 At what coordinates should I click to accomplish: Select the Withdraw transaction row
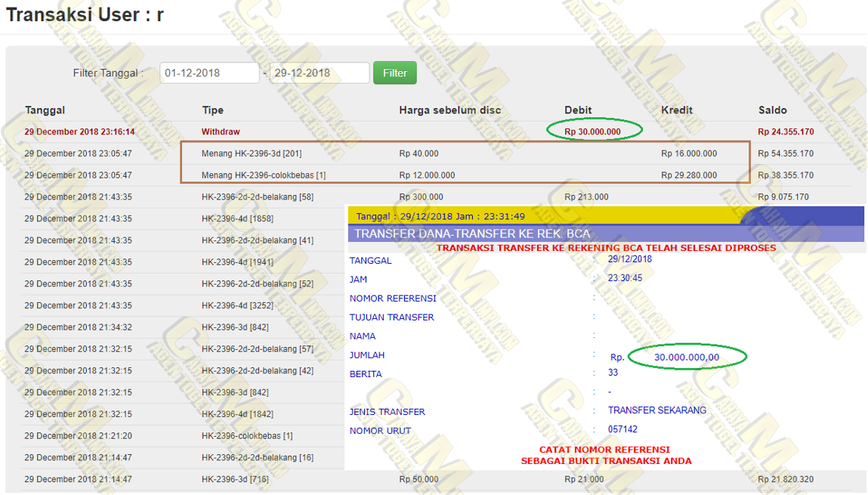221,131
